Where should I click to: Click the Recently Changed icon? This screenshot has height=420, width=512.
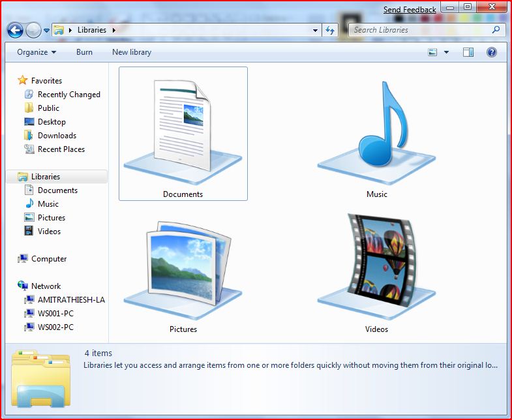pyautogui.click(x=29, y=94)
